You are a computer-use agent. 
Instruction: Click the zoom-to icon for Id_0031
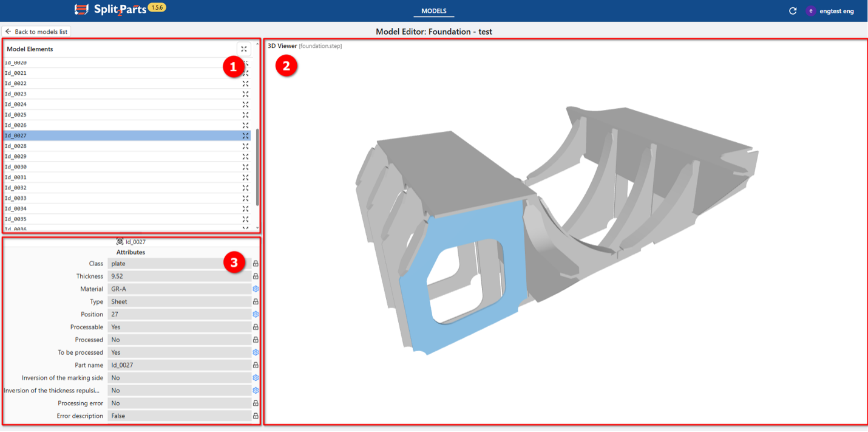tap(245, 177)
